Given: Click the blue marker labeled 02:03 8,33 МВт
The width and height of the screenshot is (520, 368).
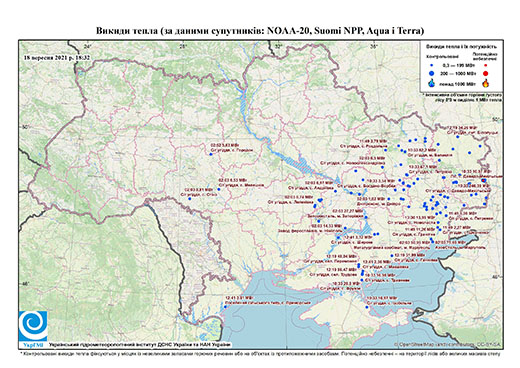Looking at the screenshot, I should (219, 189).
